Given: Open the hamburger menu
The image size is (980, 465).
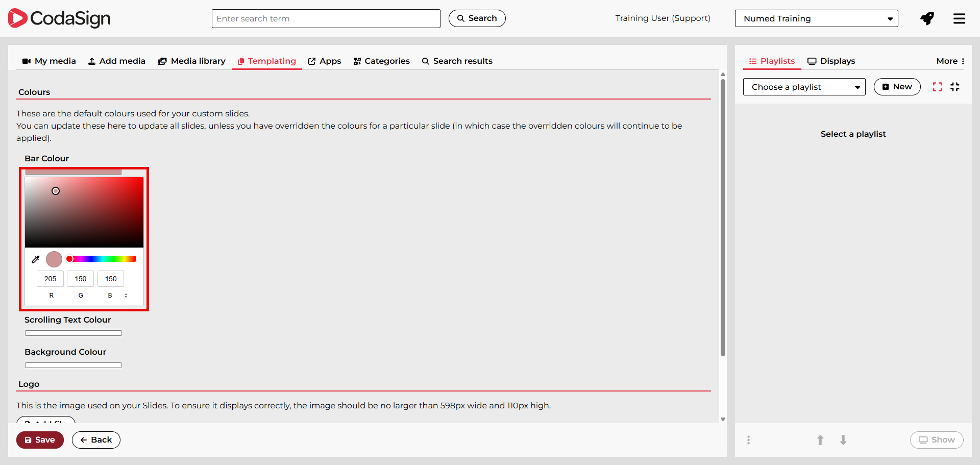Looking at the screenshot, I should pyautogui.click(x=959, y=18).
